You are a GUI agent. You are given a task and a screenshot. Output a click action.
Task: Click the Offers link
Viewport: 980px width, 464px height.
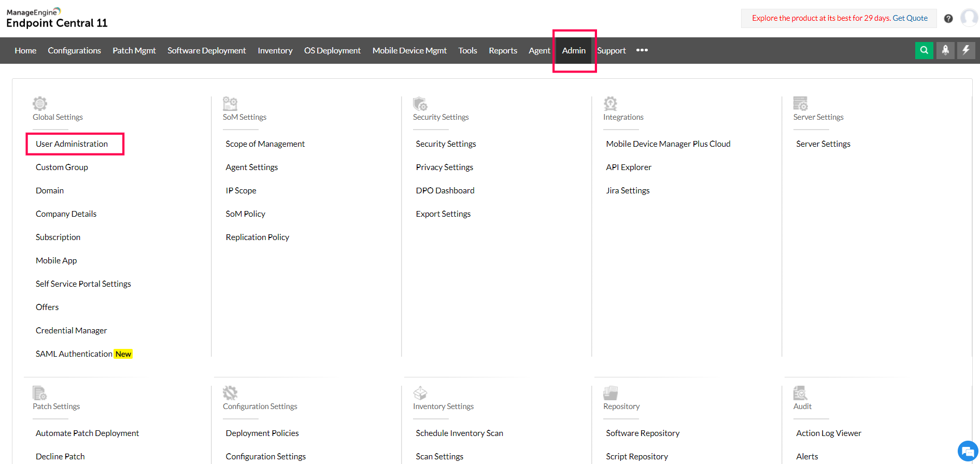[x=47, y=307]
